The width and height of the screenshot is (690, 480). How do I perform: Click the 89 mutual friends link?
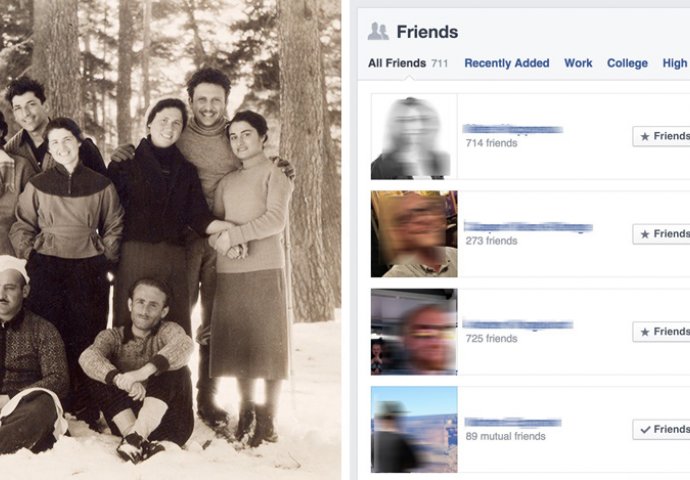tap(505, 436)
